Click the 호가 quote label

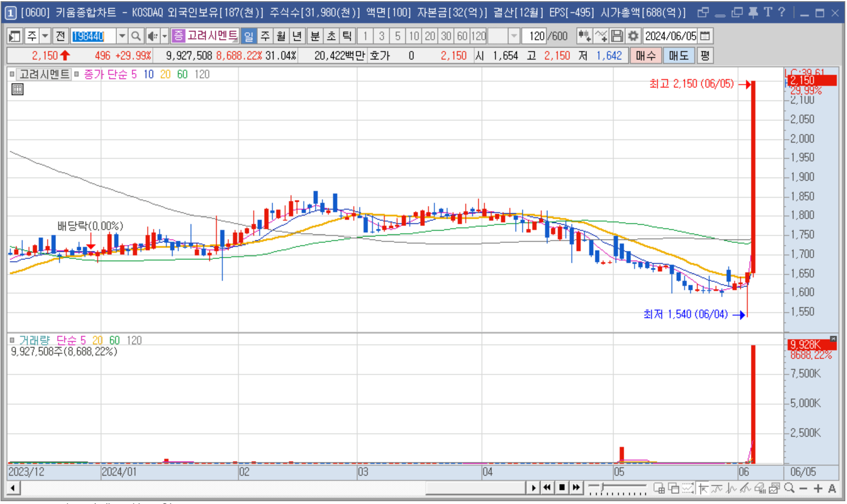[380, 55]
